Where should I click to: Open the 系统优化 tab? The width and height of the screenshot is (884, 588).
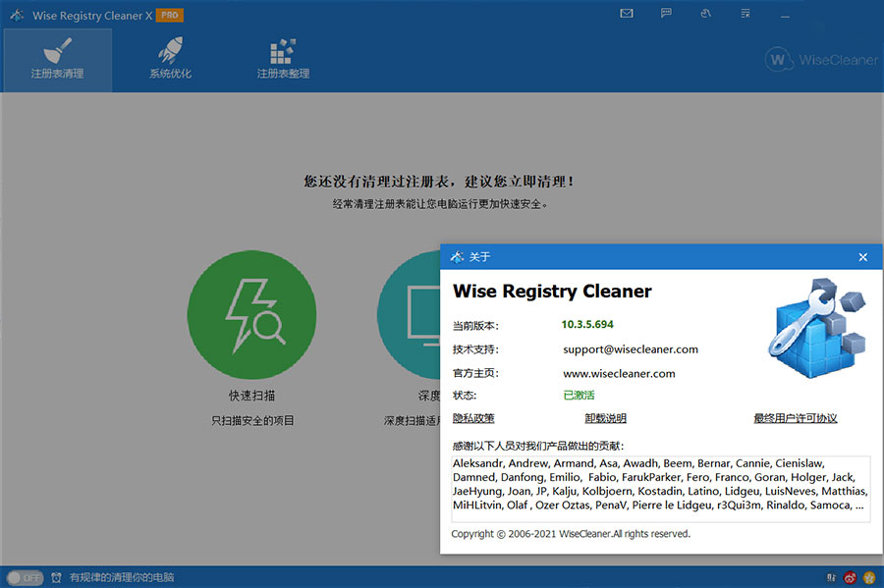pyautogui.click(x=169, y=59)
